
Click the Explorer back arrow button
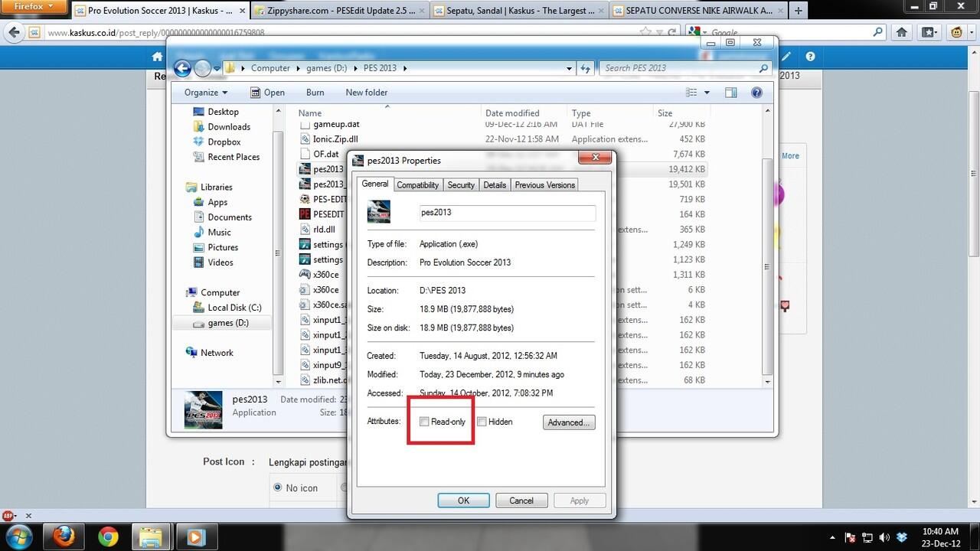point(182,68)
